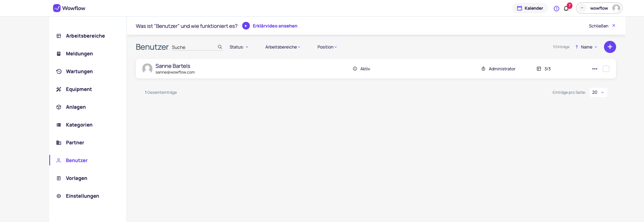
Task: Open Anlagen in sidebar
Action: pyautogui.click(x=76, y=107)
